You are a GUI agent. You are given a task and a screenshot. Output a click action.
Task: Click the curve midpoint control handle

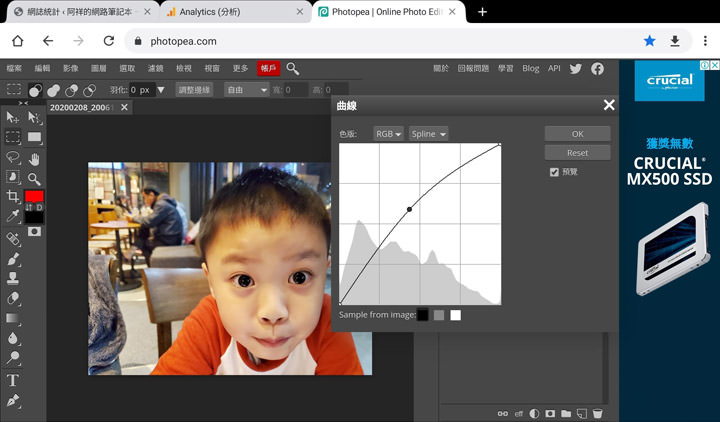409,209
